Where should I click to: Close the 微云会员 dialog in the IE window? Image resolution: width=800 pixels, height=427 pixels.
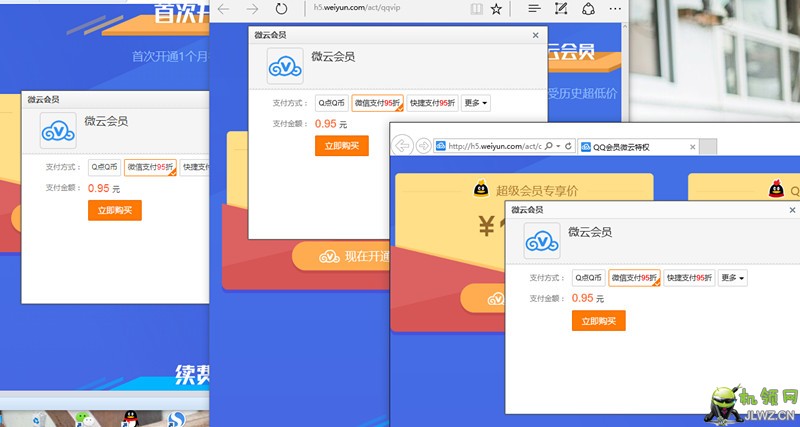tap(792, 210)
